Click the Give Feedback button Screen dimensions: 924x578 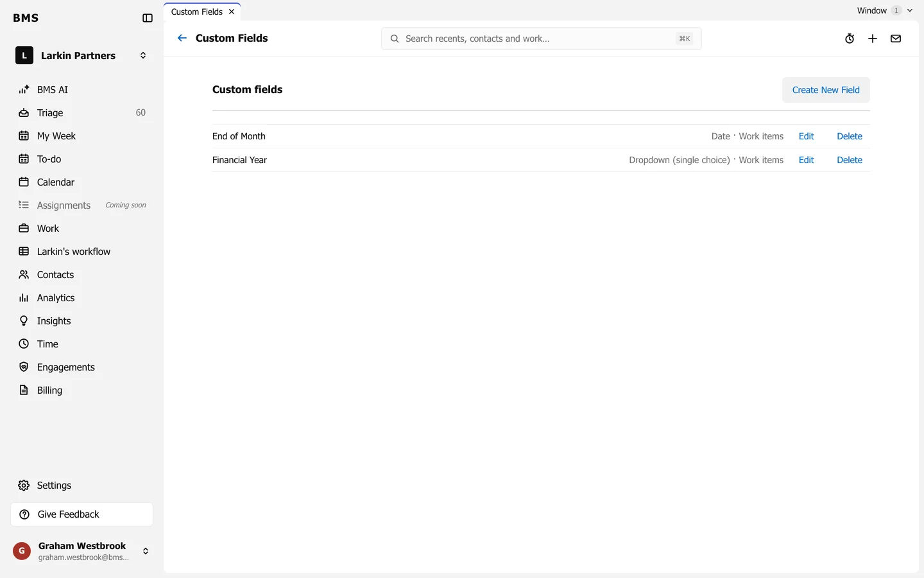81,514
